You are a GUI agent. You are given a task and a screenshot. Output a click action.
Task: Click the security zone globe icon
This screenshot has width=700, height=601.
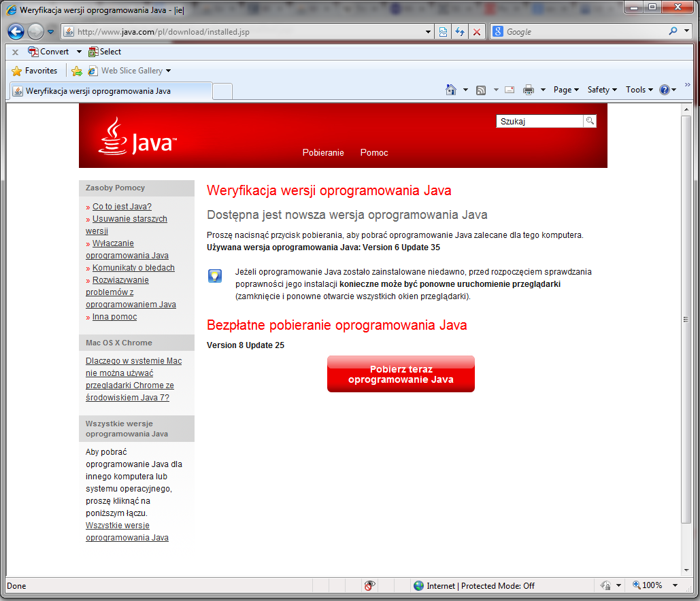tap(418, 586)
